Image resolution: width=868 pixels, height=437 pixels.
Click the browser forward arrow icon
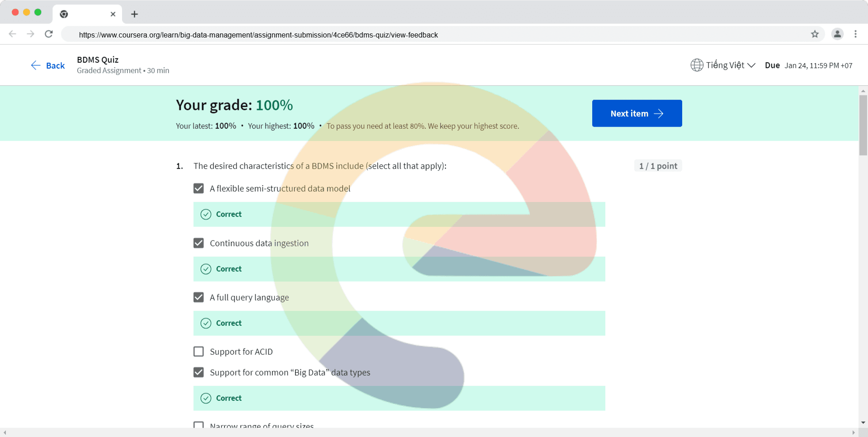coord(30,34)
